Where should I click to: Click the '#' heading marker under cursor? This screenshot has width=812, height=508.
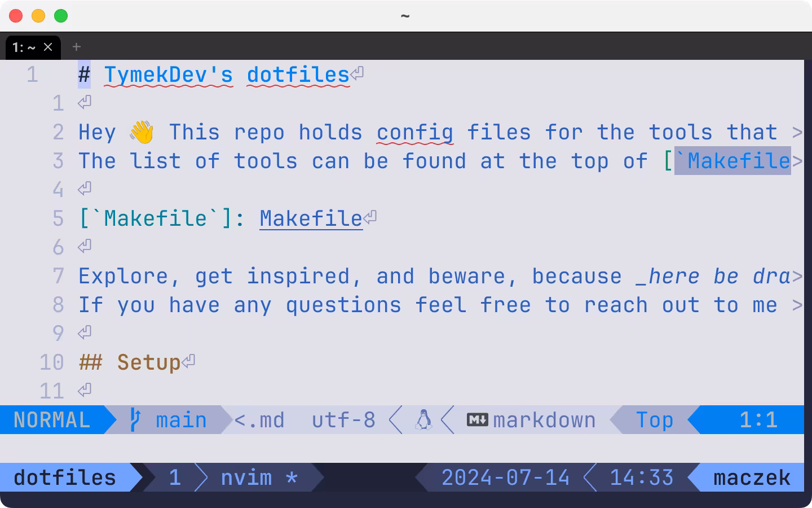click(x=84, y=75)
